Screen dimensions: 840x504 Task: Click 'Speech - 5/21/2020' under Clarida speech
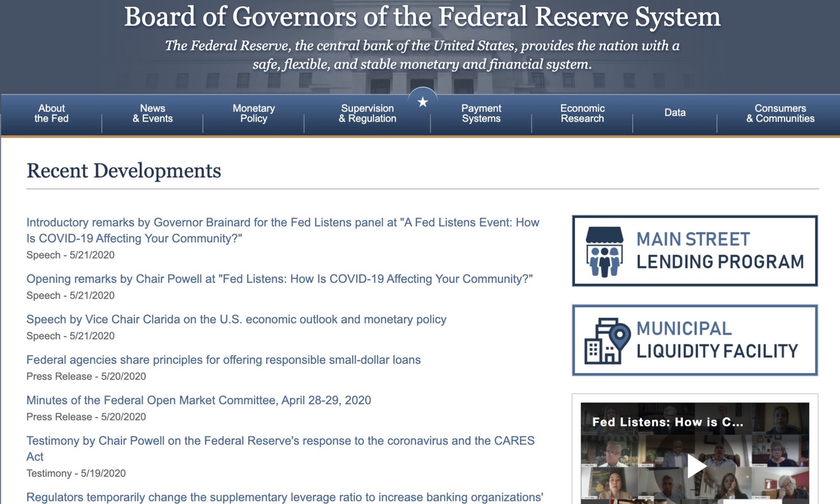(71, 336)
